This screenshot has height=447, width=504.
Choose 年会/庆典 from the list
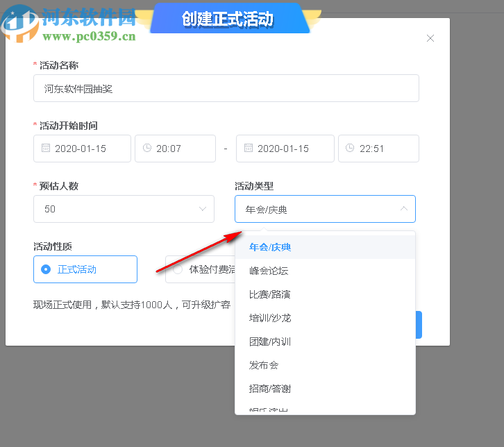point(325,247)
